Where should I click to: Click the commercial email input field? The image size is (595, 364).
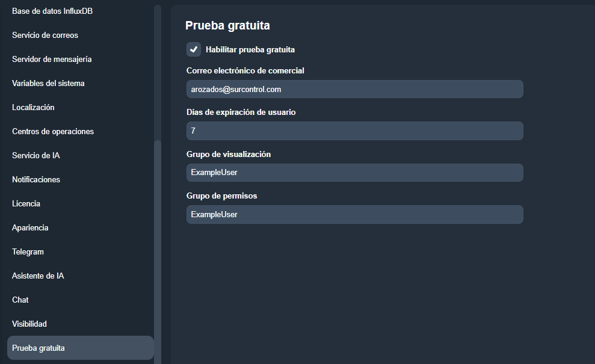354,88
